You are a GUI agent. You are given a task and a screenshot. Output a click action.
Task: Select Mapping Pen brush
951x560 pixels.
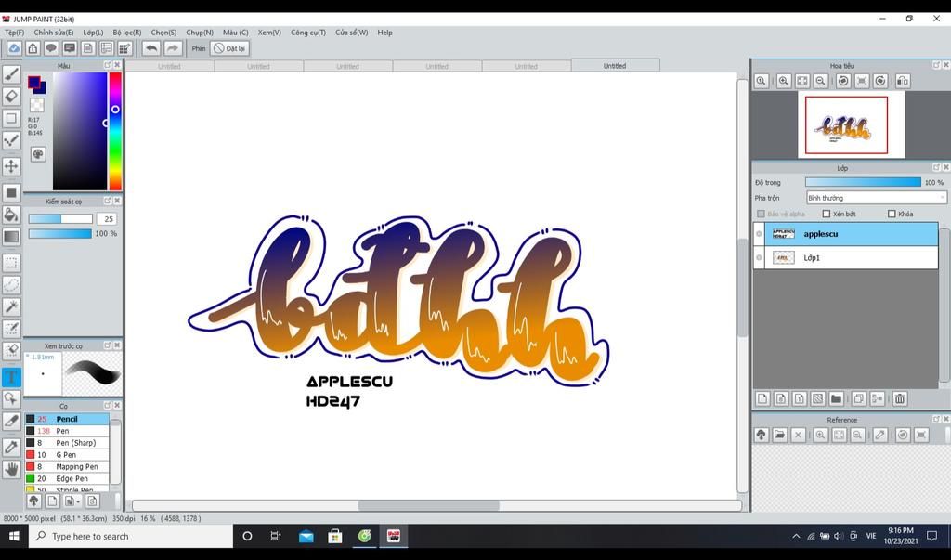[67, 466]
